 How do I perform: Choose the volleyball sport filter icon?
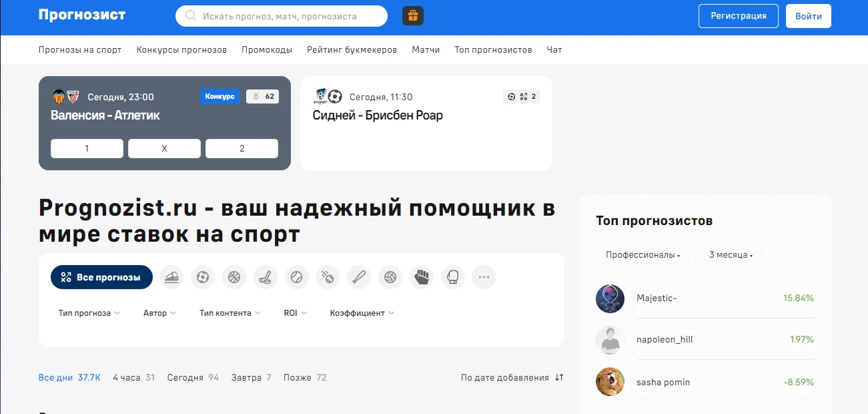(390, 277)
